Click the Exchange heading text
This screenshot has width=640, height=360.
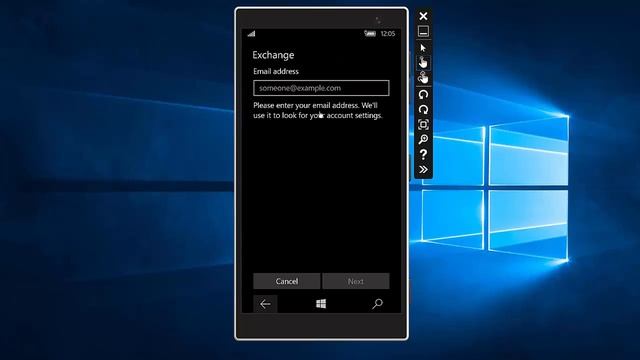point(273,55)
